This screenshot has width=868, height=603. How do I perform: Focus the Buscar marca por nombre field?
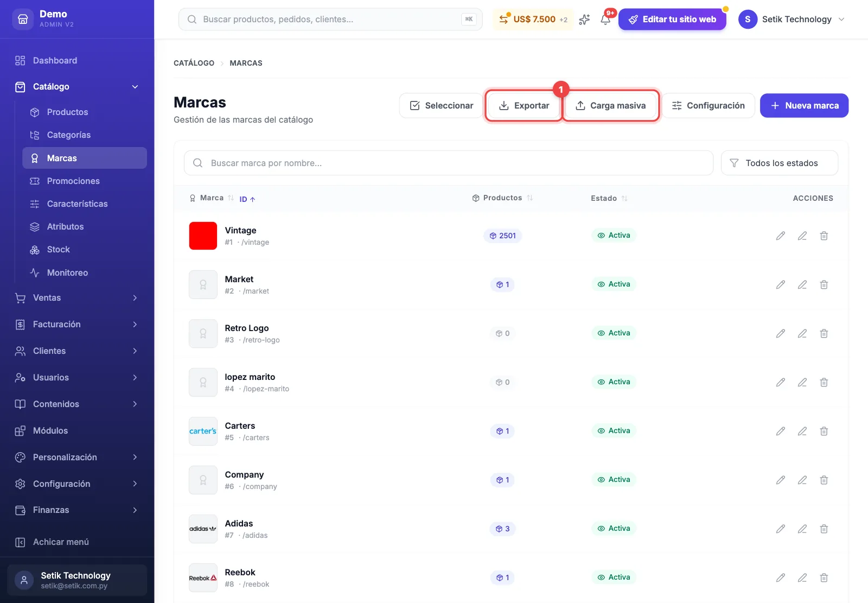coord(449,163)
